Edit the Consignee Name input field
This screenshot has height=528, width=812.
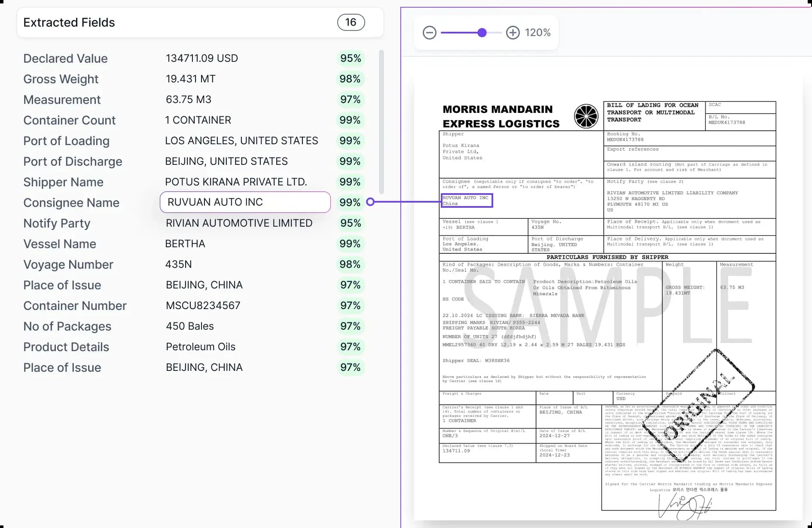(245, 202)
